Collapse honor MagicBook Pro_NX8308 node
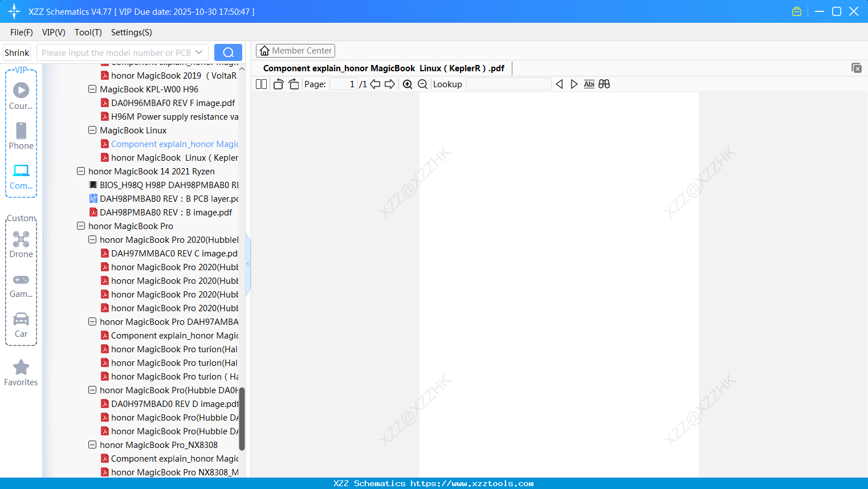Screen dimensions: 868x489 point(92,445)
